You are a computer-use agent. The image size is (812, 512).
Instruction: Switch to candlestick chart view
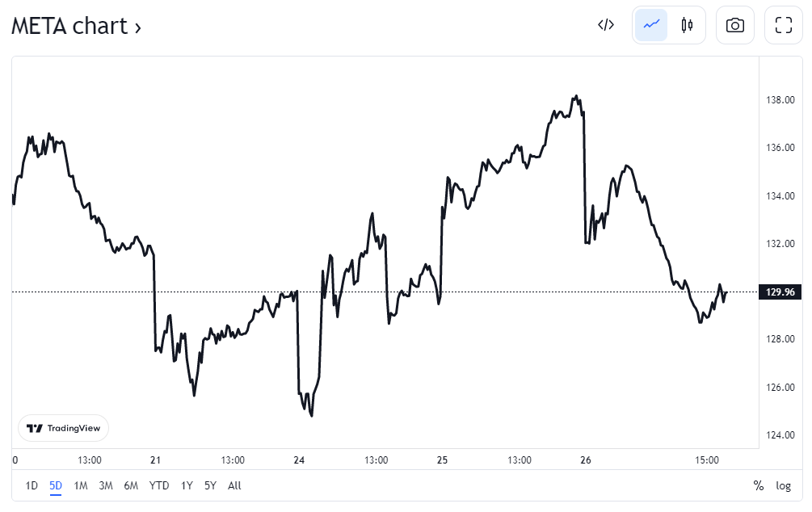687,25
